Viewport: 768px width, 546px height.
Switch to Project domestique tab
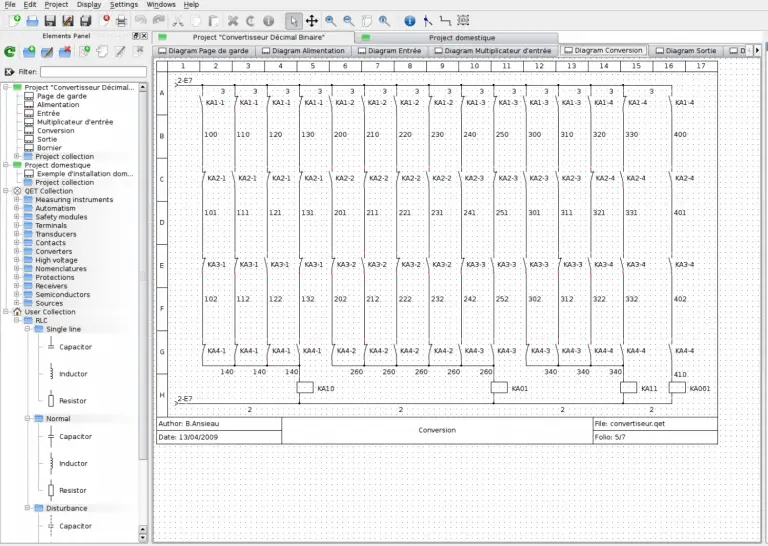[462, 37]
